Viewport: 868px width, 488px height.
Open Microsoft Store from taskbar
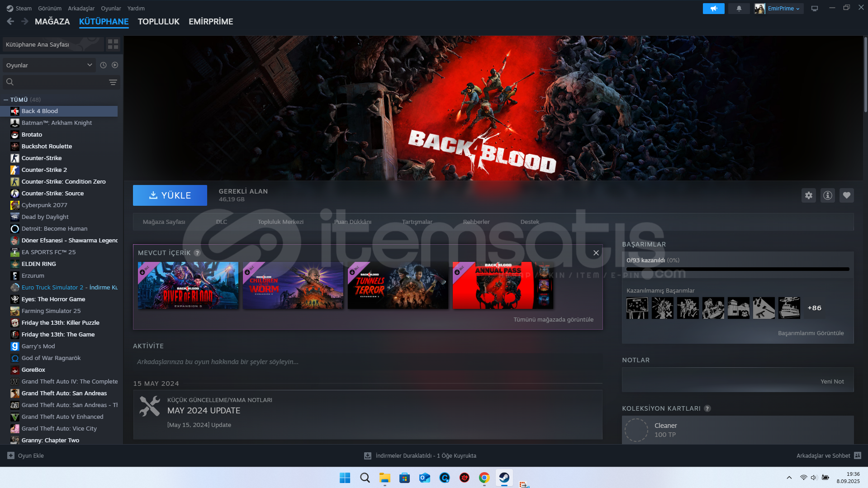(404, 478)
